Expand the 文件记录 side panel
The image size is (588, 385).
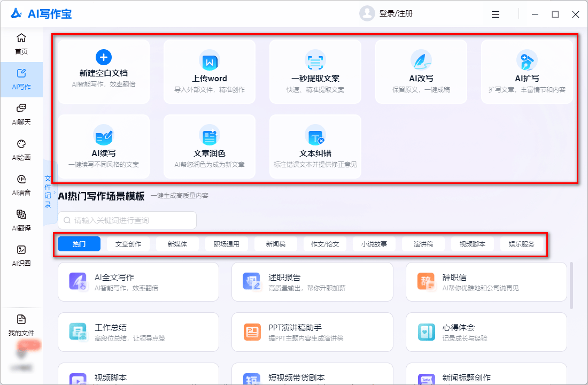click(x=48, y=191)
